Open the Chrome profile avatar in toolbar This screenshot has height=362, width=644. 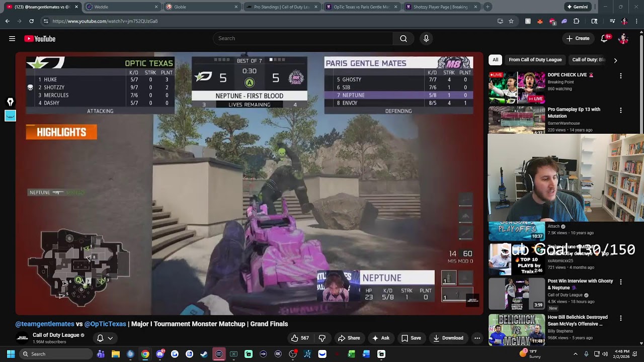[624, 21]
